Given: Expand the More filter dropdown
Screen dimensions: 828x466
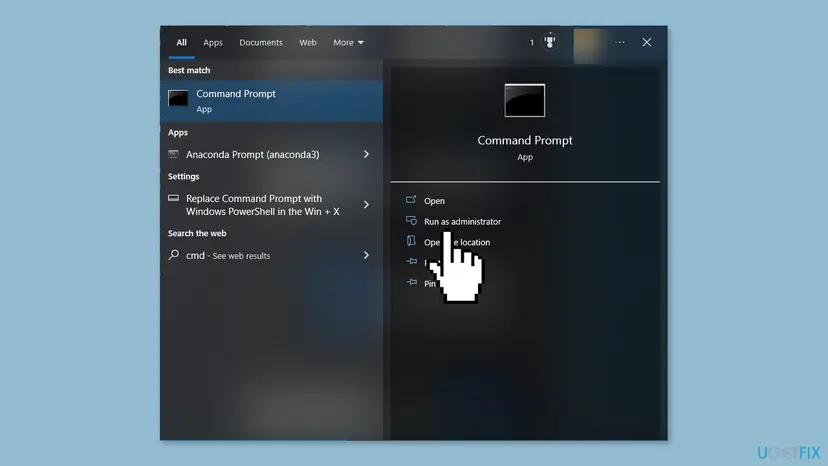Looking at the screenshot, I should click(348, 42).
